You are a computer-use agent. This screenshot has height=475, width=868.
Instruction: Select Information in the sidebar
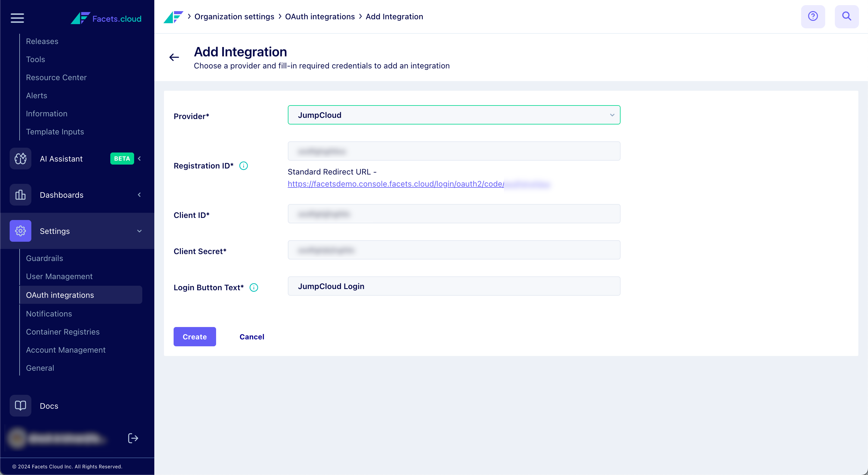pyautogui.click(x=46, y=114)
